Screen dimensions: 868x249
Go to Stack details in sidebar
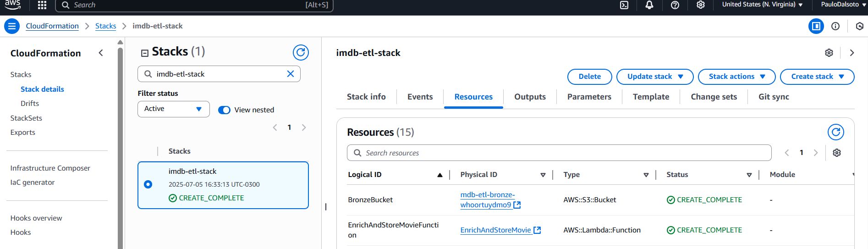42,89
